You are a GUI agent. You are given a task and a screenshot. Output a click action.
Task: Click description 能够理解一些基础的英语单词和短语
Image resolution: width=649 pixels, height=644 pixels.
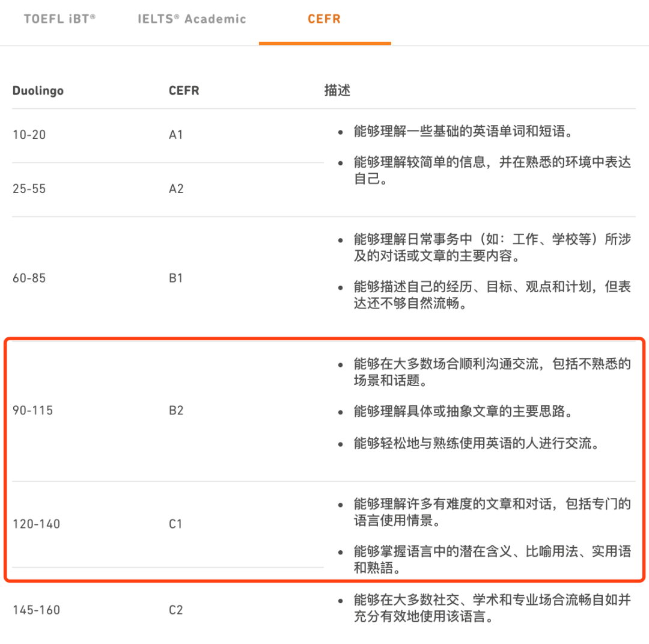463,131
